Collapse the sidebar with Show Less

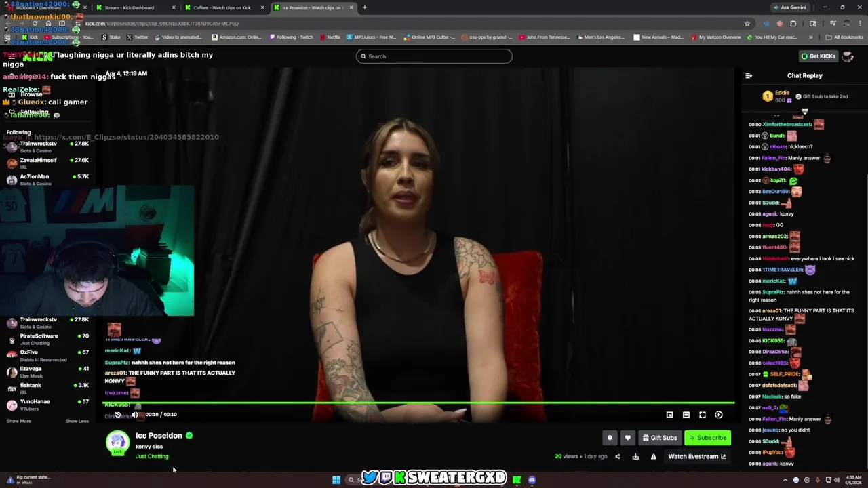click(x=77, y=421)
